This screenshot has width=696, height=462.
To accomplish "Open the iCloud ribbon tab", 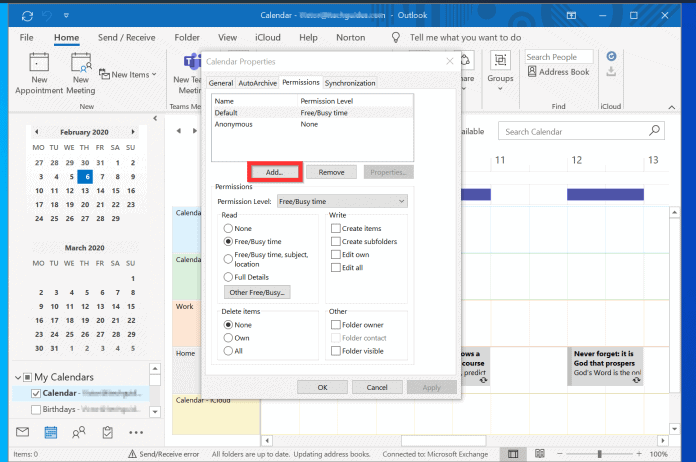I will 268,38.
